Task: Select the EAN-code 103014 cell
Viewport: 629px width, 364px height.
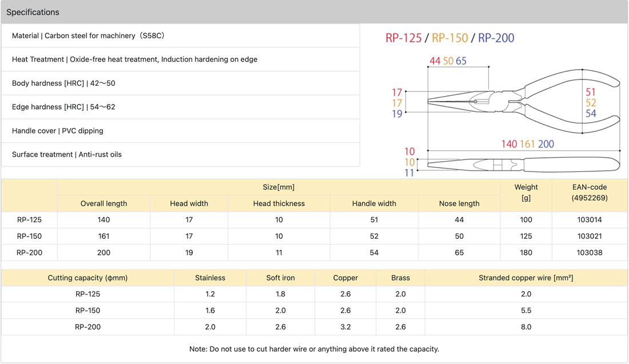Action: [589, 219]
